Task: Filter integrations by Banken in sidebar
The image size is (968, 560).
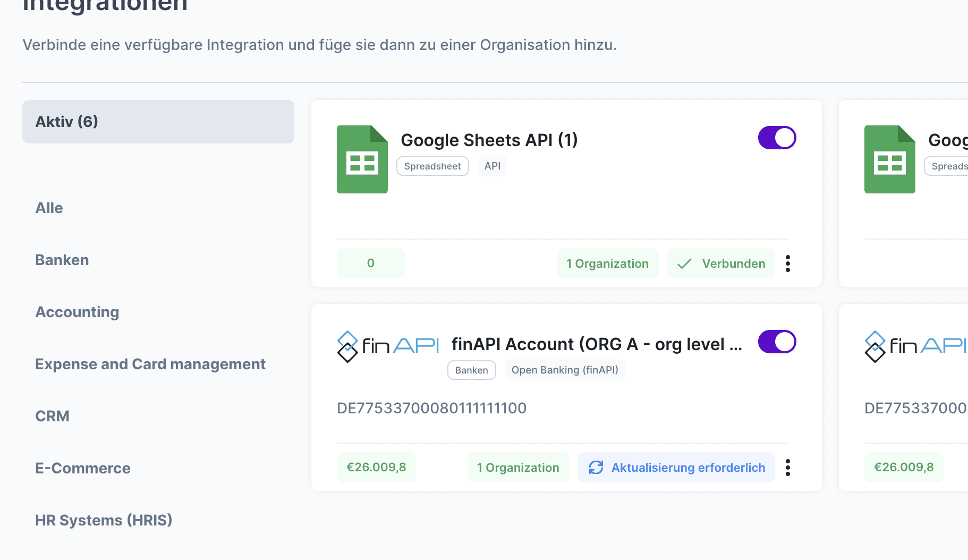Action: pos(62,260)
